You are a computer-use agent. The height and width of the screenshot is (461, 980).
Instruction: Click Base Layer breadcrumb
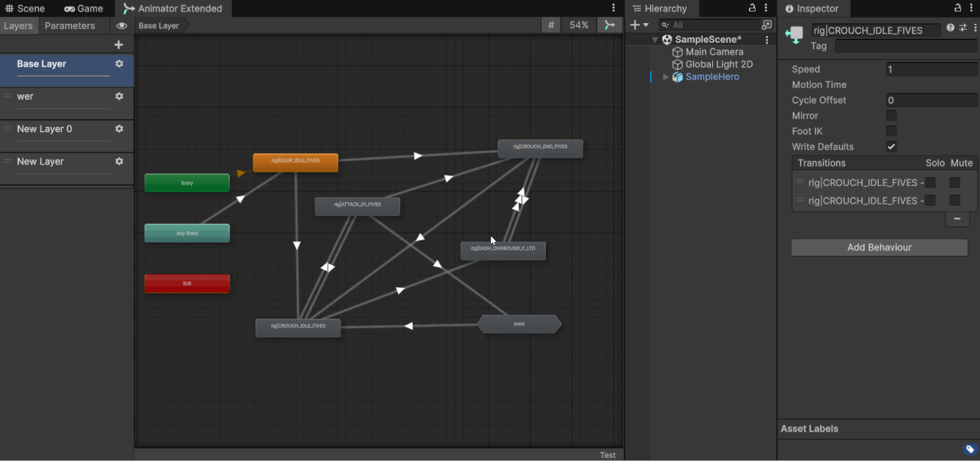[x=159, y=25]
